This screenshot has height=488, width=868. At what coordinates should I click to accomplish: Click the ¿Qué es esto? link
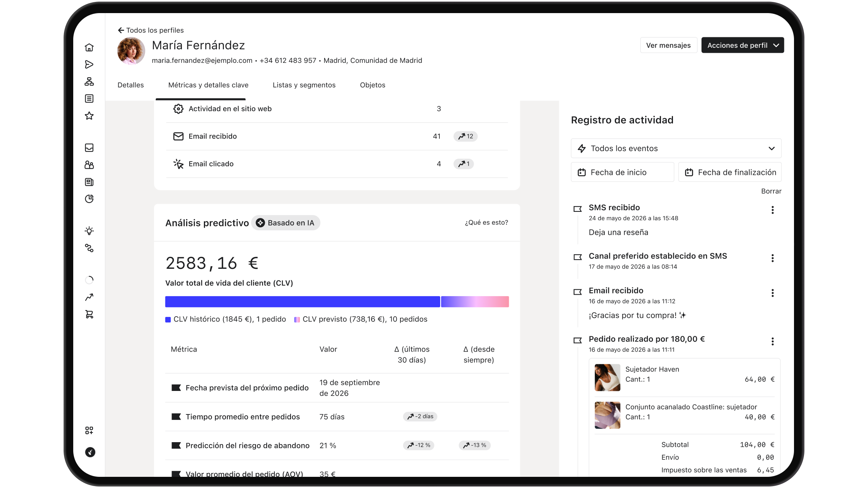point(486,222)
